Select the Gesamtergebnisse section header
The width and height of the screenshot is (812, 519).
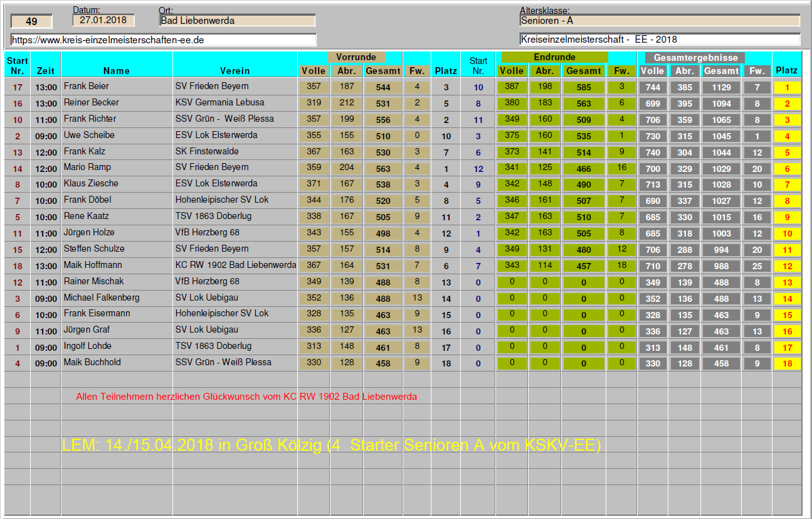click(x=695, y=57)
